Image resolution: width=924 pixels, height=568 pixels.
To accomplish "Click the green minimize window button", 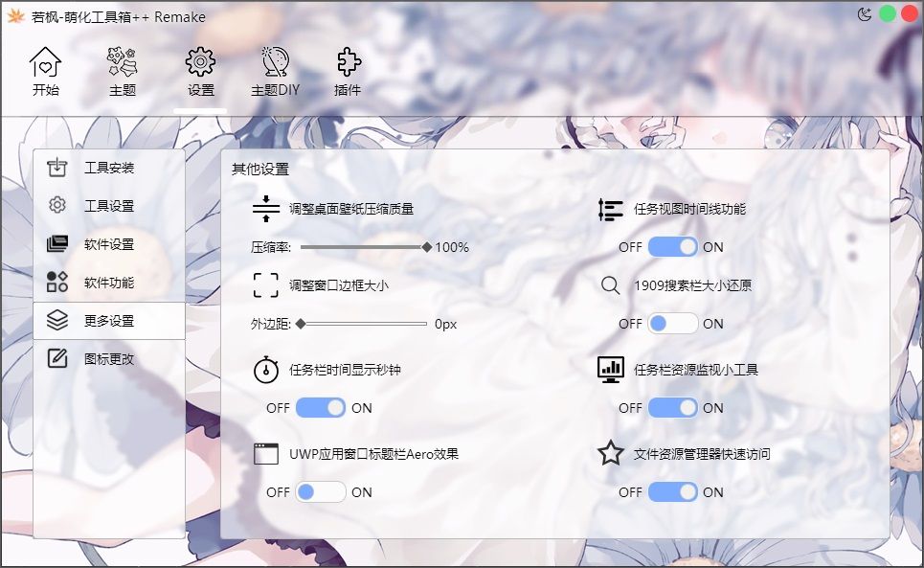I will coord(888,13).
